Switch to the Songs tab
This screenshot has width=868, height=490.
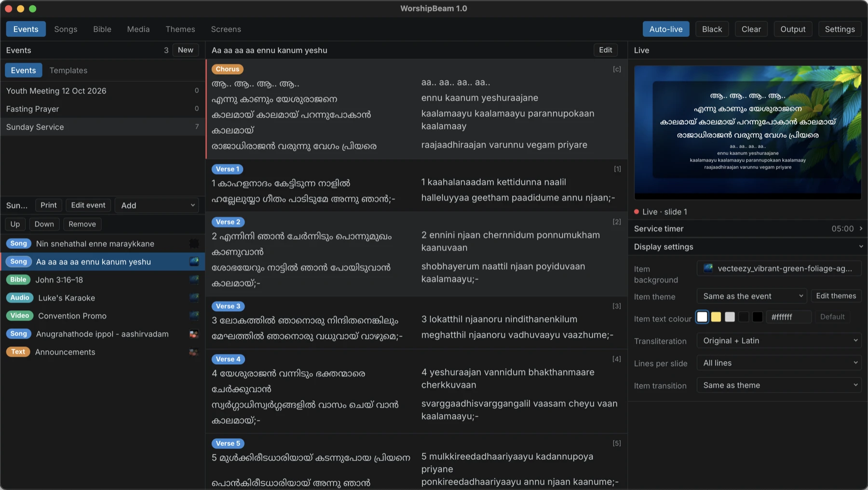pyautogui.click(x=66, y=29)
